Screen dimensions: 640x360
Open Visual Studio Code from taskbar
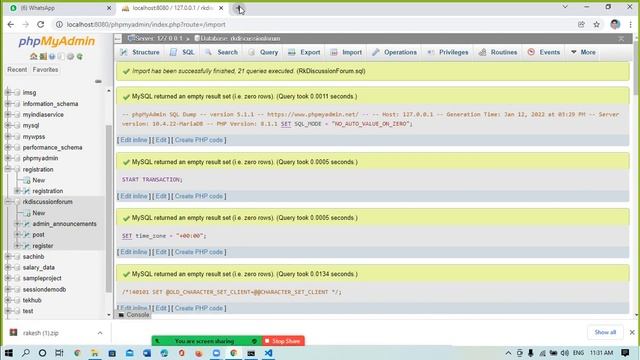coord(268,353)
